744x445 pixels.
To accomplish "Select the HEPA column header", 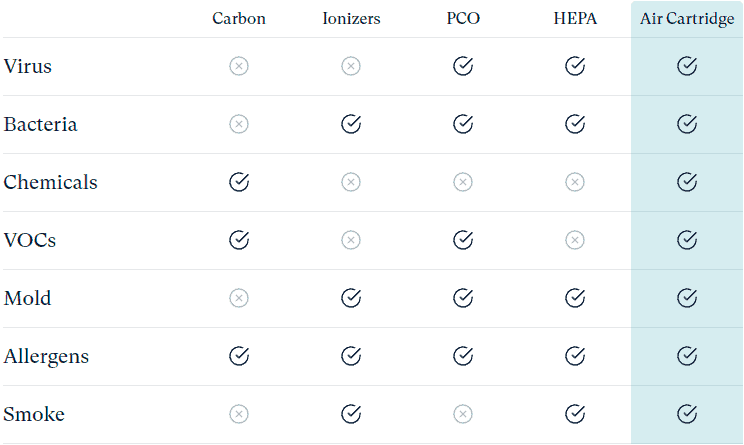I will tap(575, 19).
